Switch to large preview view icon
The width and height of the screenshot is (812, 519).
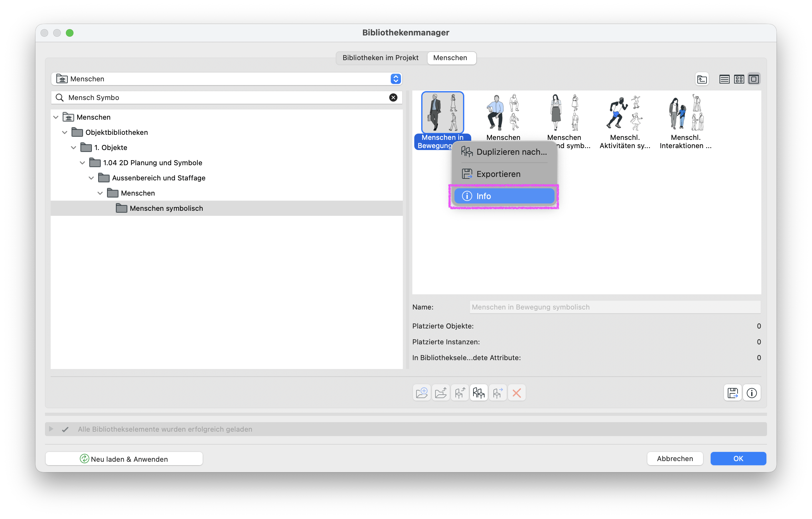[x=754, y=79]
